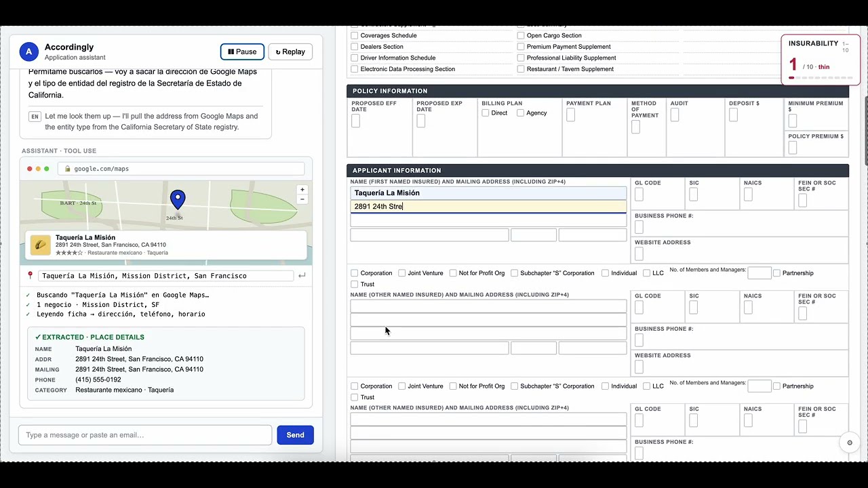Click the Deposit $ field
868x488 pixels.
point(733,115)
